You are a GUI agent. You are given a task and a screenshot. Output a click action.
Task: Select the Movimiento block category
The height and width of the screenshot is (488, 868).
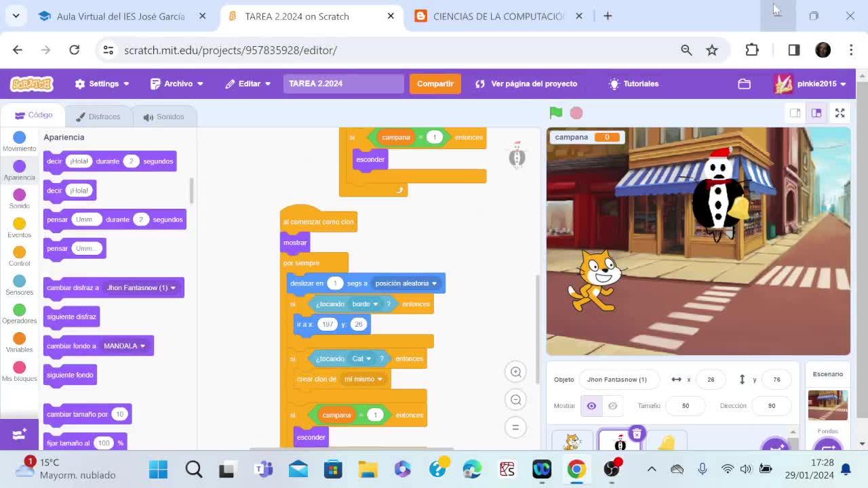[x=19, y=142]
